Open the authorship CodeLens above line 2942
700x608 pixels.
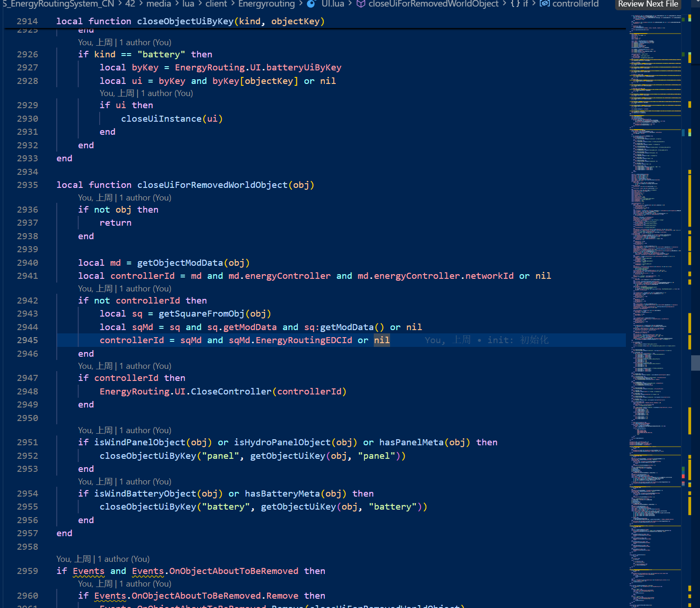pos(124,289)
